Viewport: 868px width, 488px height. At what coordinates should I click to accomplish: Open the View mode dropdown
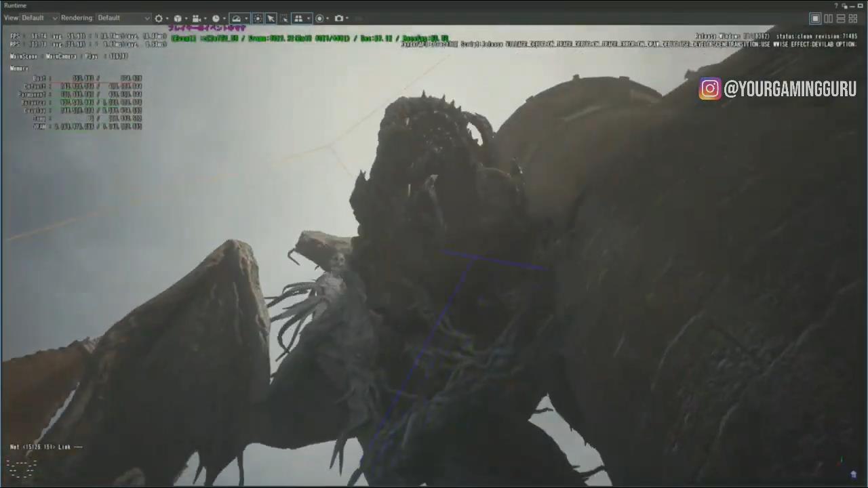click(x=40, y=18)
